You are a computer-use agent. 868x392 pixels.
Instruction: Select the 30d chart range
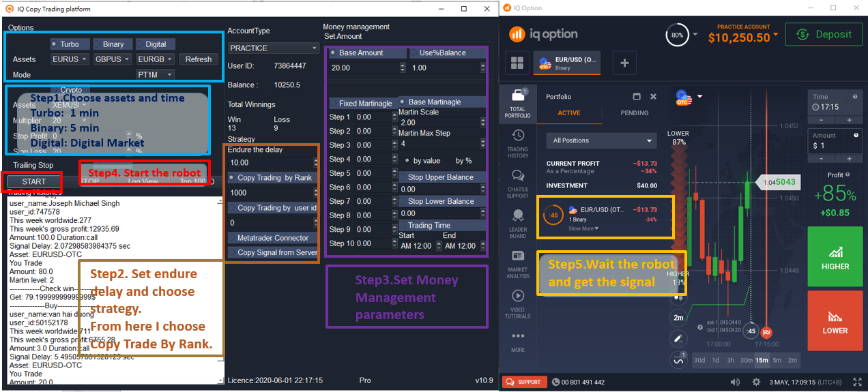pyautogui.click(x=699, y=361)
